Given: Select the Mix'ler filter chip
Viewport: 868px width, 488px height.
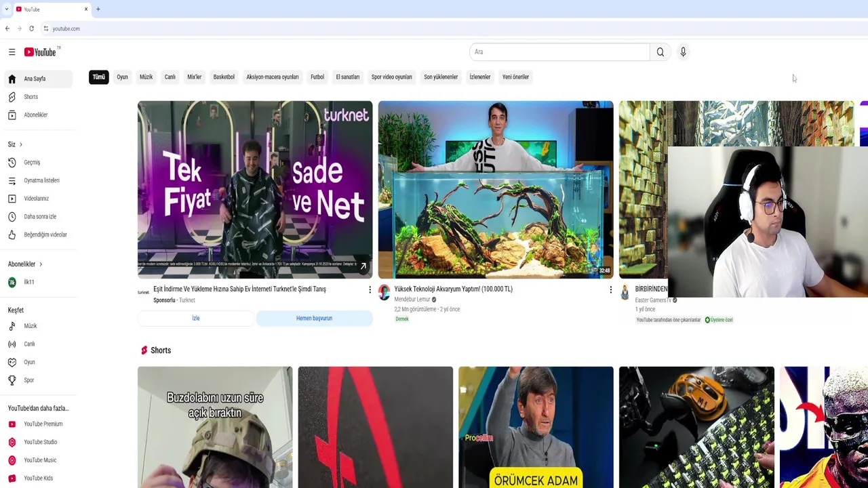Looking at the screenshot, I should [194, 77].
